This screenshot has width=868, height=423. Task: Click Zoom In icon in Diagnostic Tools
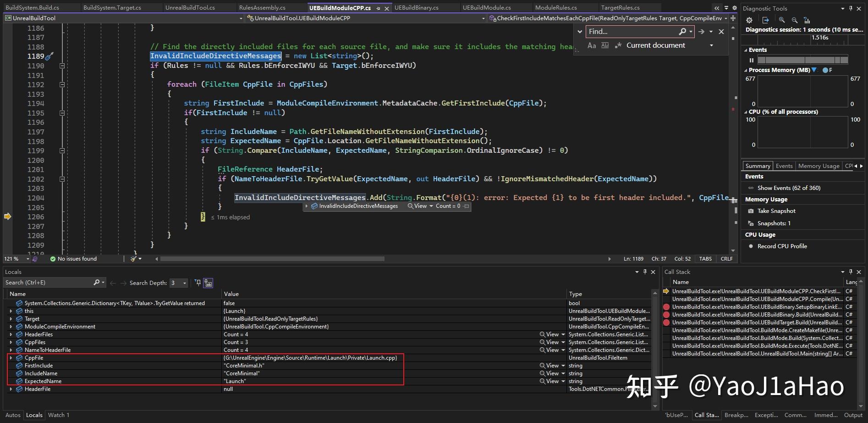pos(782,20)
